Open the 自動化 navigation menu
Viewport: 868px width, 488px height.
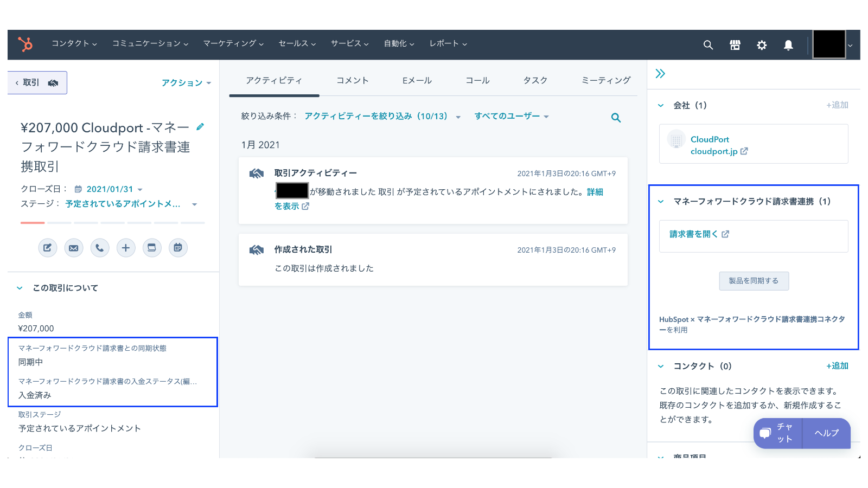click(x=399, y=43)
